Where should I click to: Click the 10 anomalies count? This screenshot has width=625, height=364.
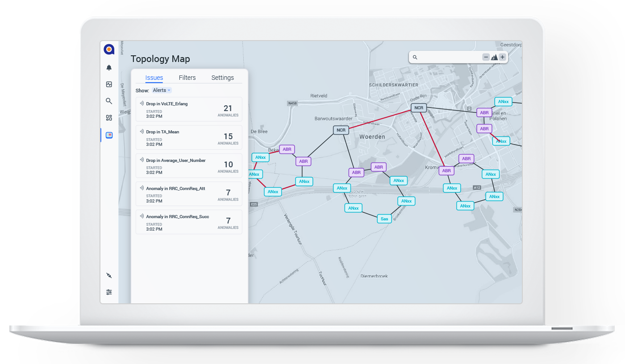tap(228, 165)
